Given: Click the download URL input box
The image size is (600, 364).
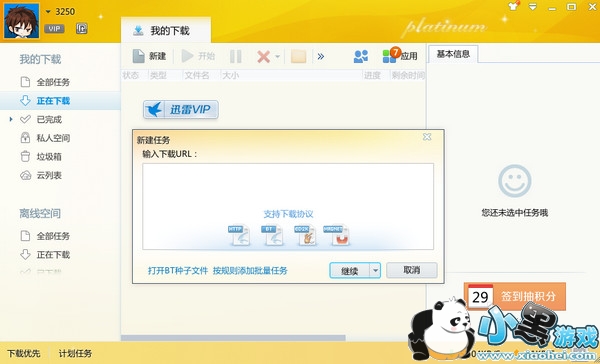Looking at the screenshot, I should click(288, 206).
